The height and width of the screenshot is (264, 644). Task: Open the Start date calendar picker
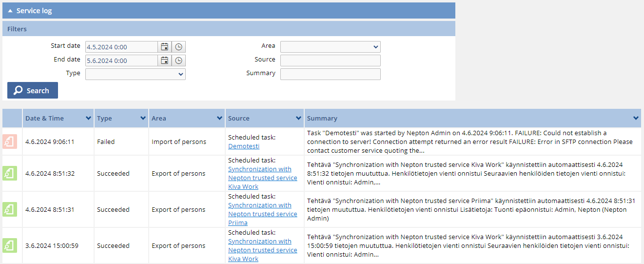point(165,47)
